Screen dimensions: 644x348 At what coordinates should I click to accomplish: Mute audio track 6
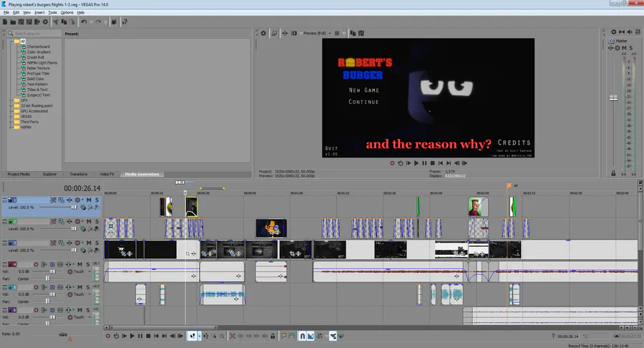[80, 310]
